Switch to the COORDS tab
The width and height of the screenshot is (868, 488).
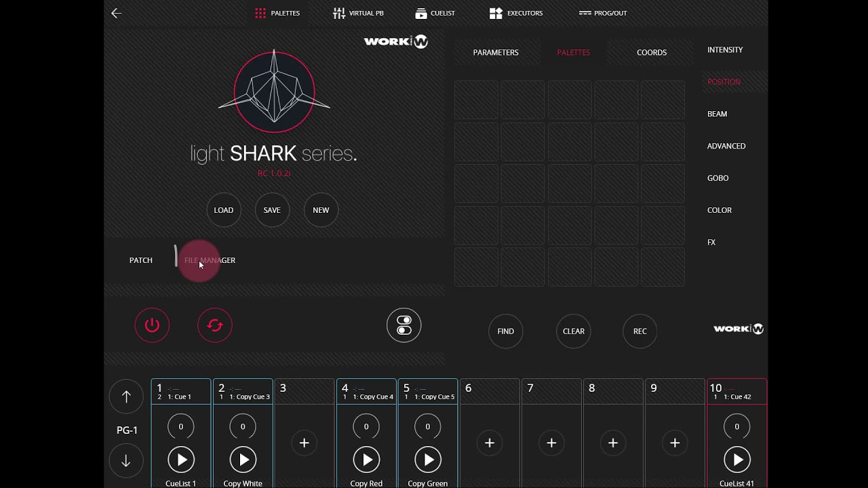point(652,52)
